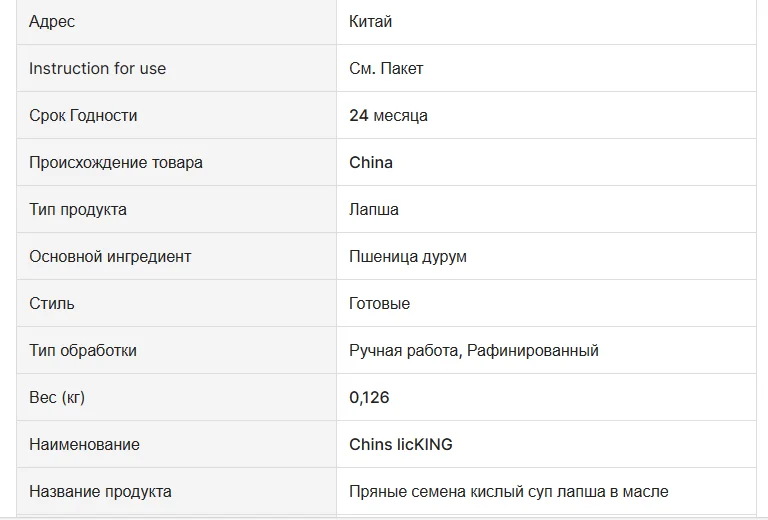The height and width of the screenshot is (520, 768).
Task: Click the 'Стиль' row label
Action: tap(52, 303)
